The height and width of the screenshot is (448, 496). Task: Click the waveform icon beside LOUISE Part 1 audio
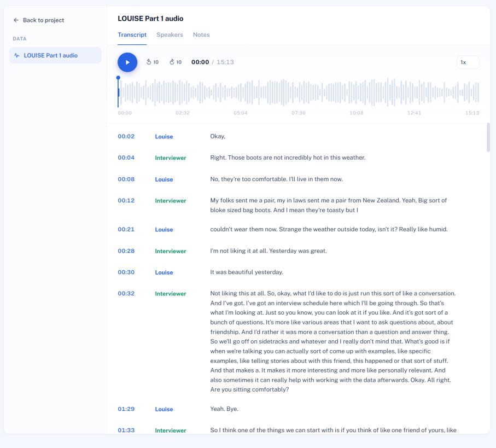pyautogui.click(x=17, y=55)
